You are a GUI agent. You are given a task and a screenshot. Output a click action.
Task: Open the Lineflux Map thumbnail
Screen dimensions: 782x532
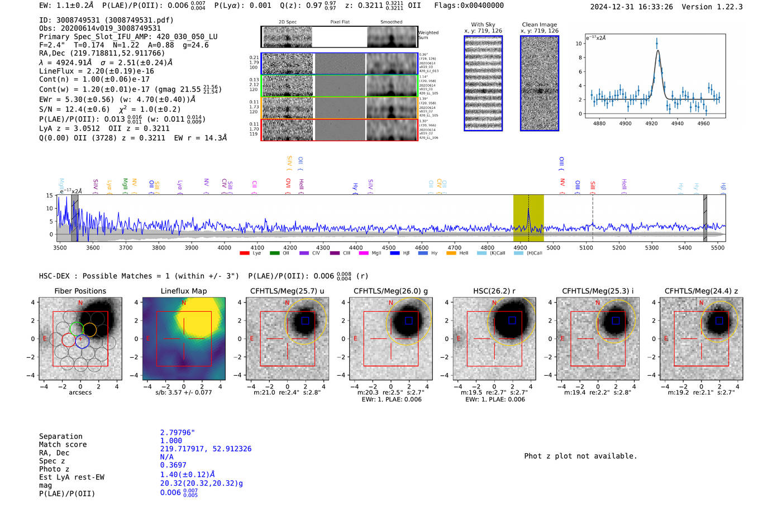(x=184, y=339)
